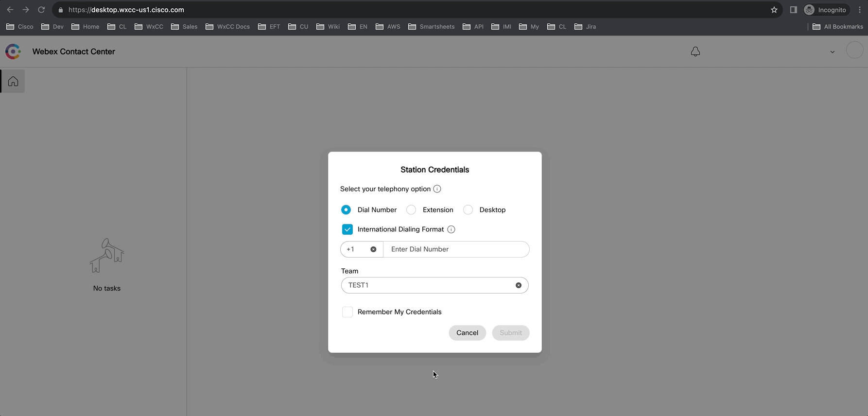
Task: Click International Dialing Format info icon
Action: [x=451, y=229]
